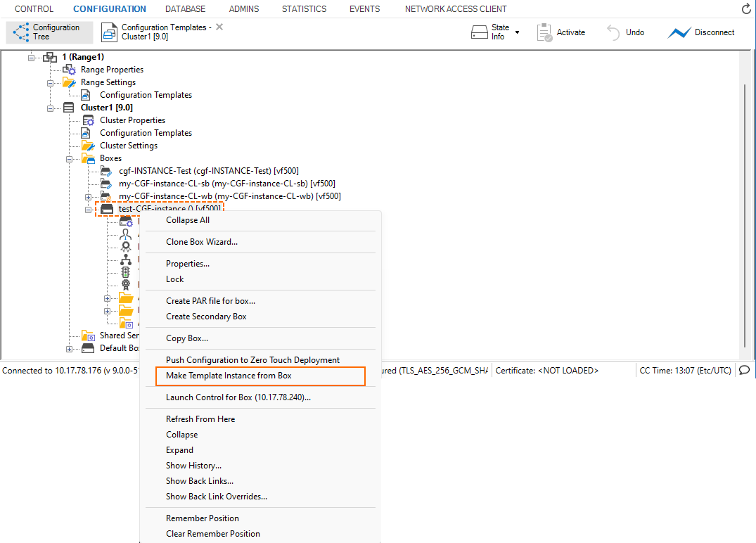This screenshot has height=543, width=756.
Task: Click the my-CGF-instance-CL-wb box icon
Action: (106, 196)
